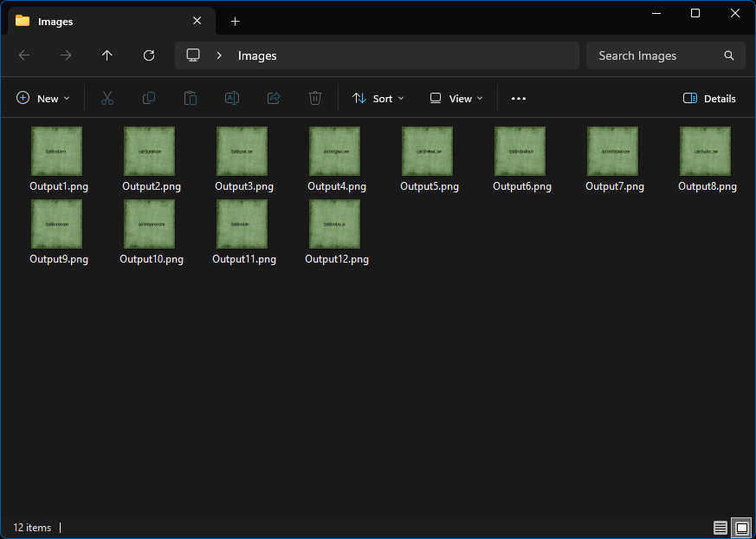The height and width of the screenshot is (539, 756).
Task: Click the Delete trash can icon
Action: pos(315,99)
